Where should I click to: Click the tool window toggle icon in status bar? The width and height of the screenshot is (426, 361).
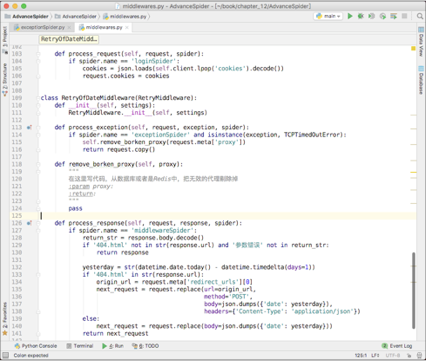(5, 355)
